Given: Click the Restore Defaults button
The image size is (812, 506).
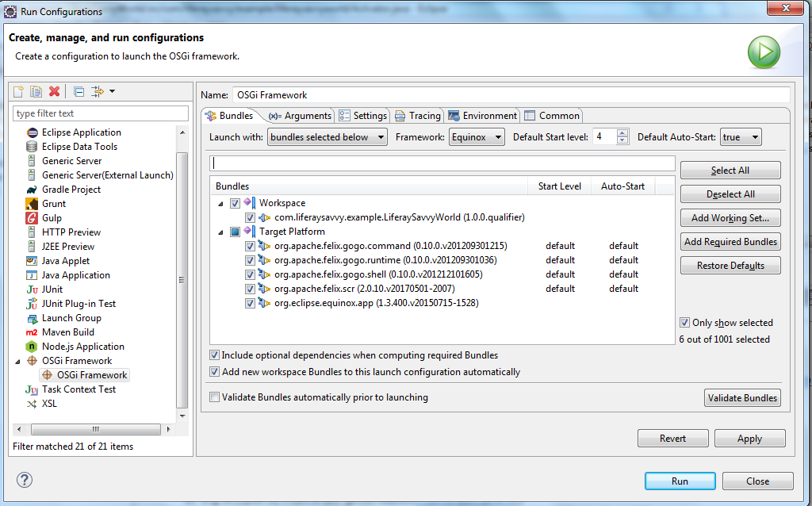Looking at the screenshot, I should coord(730,266).
